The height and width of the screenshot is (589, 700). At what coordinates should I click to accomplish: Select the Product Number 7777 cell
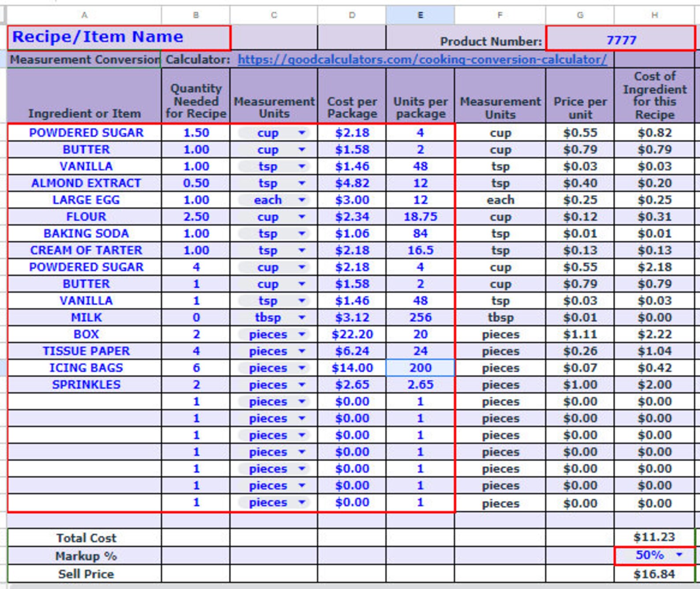tap(621, 38)
